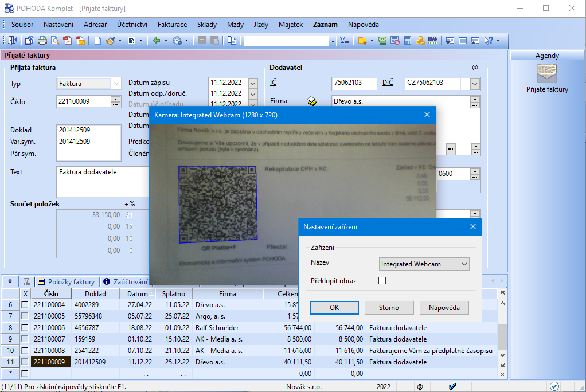Screen dimensions: 586x392
Task: Open the Typ Faktura dropdown
Action: tap(116, 84)
